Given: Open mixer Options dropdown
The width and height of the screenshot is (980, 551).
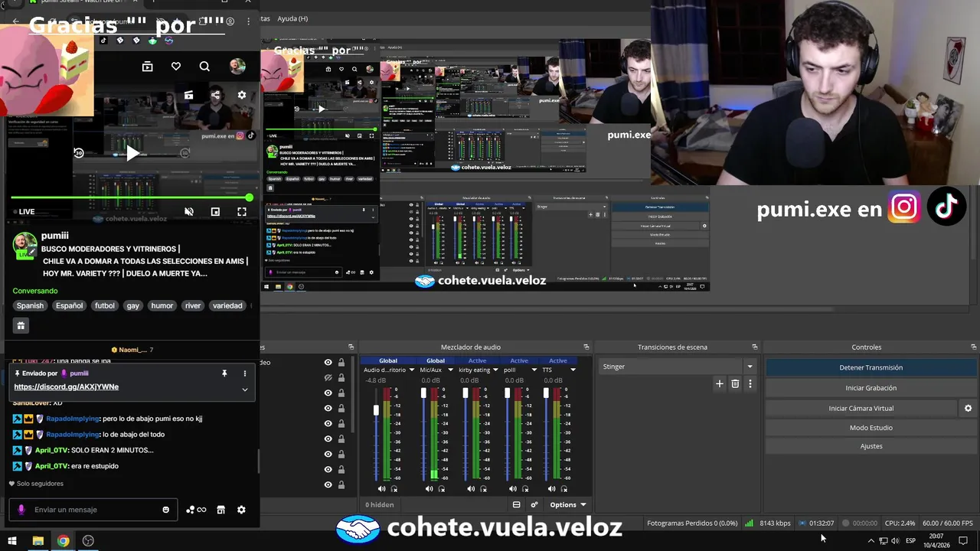Looking at the screenshot, I should (x=567, y=505).
